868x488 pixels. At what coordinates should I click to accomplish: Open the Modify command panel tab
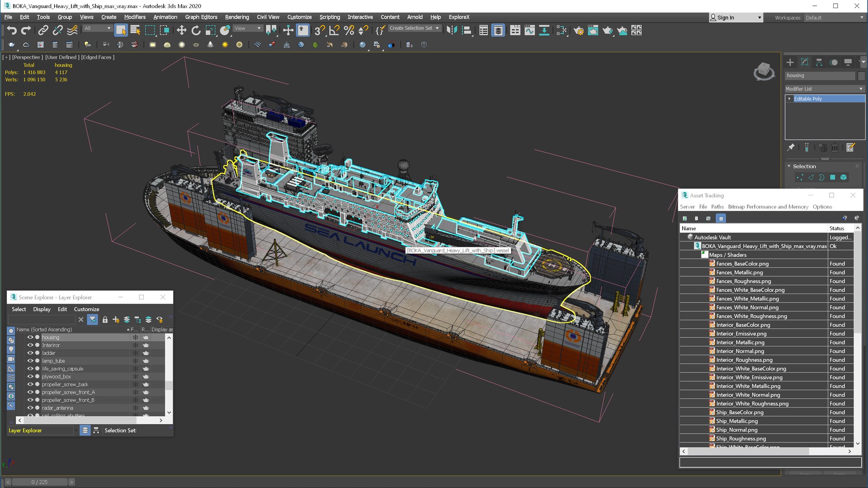tap(804, 62)
